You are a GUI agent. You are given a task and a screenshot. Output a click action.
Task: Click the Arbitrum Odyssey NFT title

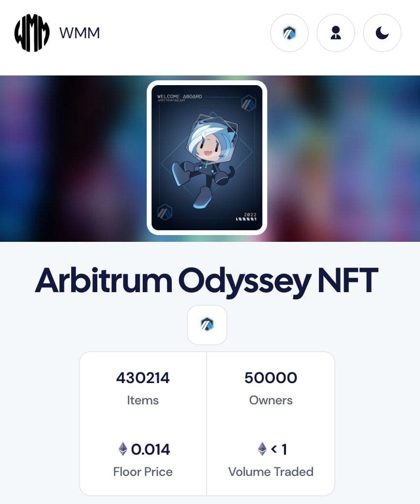pos(206,281)
